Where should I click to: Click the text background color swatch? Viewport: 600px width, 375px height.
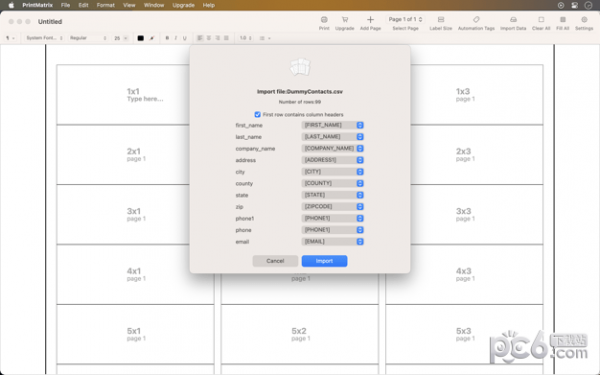(x=152, y=38)
